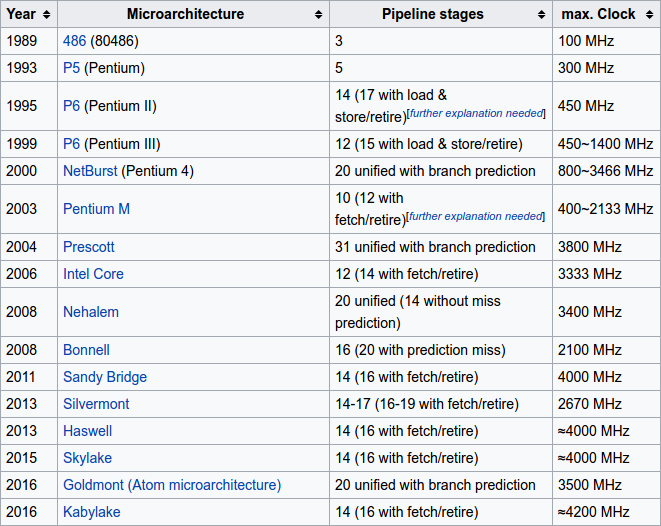This screenshot has height=526, width=661.
Task: Open the P6 link in the Pentium II row
Action: 71,106
